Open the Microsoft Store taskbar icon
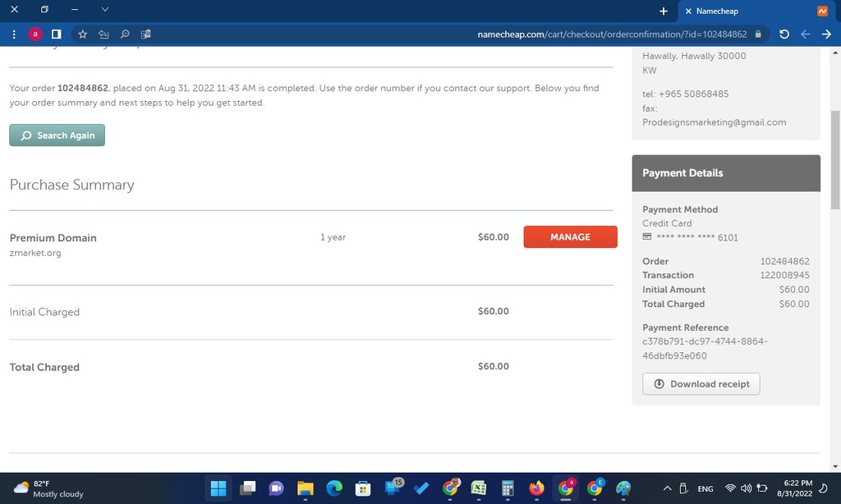This screenshot has height=504, width=841. [x=363, y=488]
